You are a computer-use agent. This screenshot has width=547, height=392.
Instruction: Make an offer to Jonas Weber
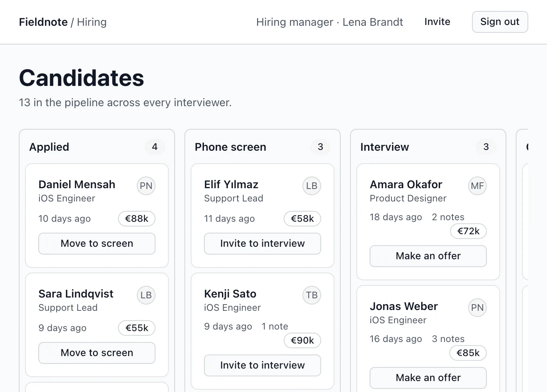click(428, 378)
